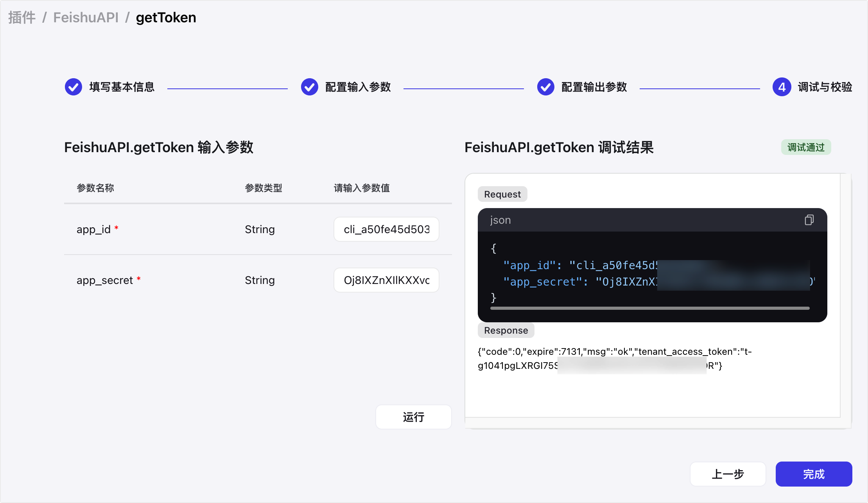Image resolution: width=868 pixels, height=503 pixels.
Task: Click the completed step one checkmark icon
Action: click(74, 87)
